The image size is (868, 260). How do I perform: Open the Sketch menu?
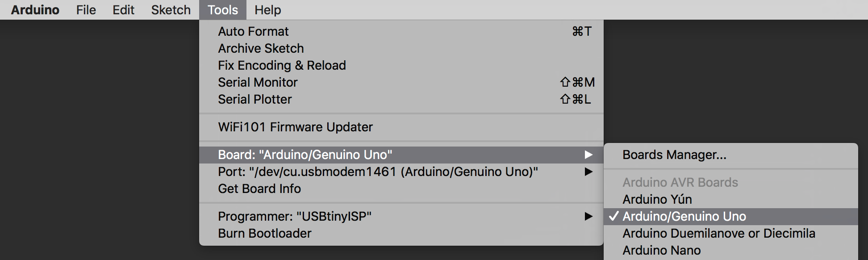pyautogui.click(x=171, y=10)
